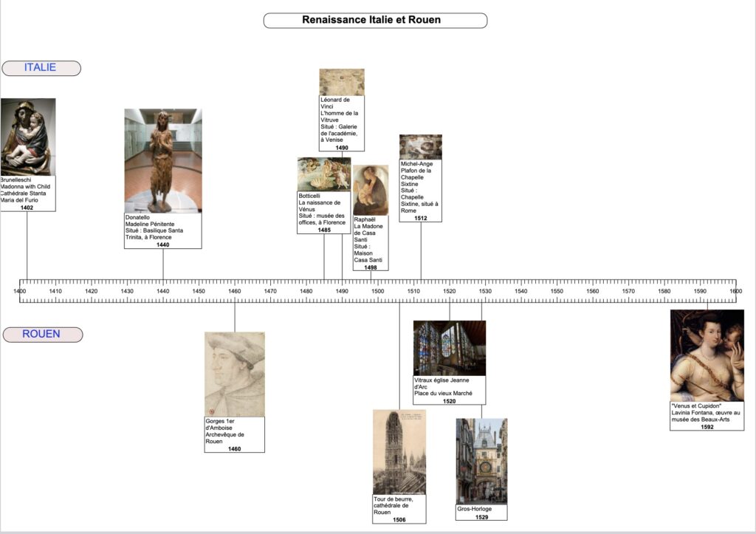
Task: Click the 1512 date under Michel-Ange
Action: pyautogui.click(x=420, y=219)
